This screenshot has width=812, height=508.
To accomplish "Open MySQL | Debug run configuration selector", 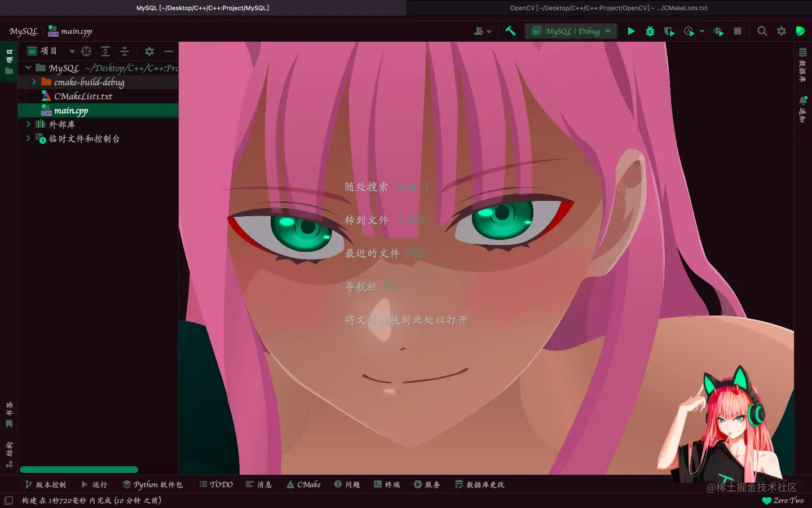I will (x=571, y=31).
